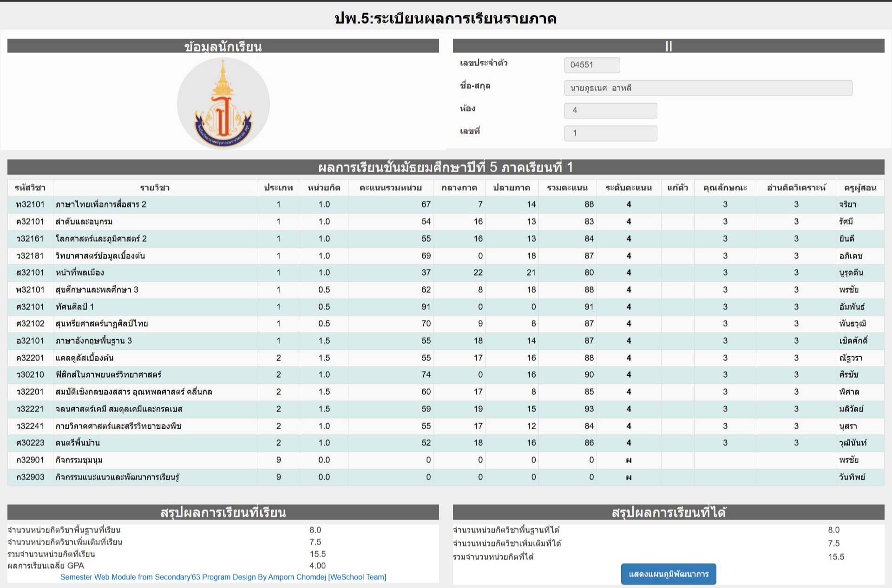This screenshot has height=588, width=892.
Task: Focus the room field showing 4
Action: 610,111
